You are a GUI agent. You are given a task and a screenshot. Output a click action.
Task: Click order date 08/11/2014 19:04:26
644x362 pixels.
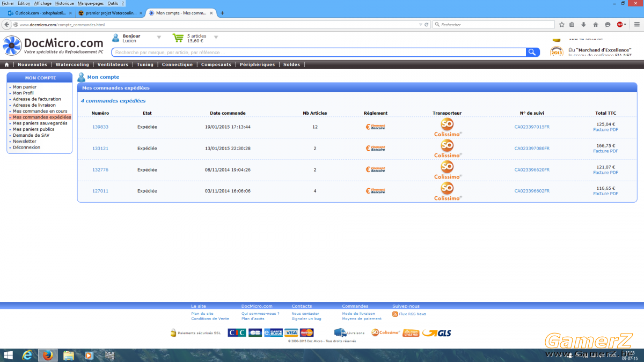[x=228, y=170]
